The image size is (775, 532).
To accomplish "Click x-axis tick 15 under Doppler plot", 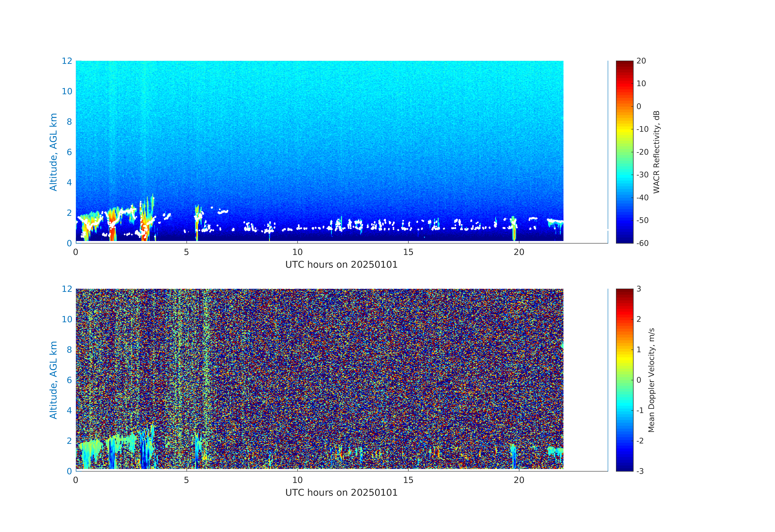I will point(408,480).
